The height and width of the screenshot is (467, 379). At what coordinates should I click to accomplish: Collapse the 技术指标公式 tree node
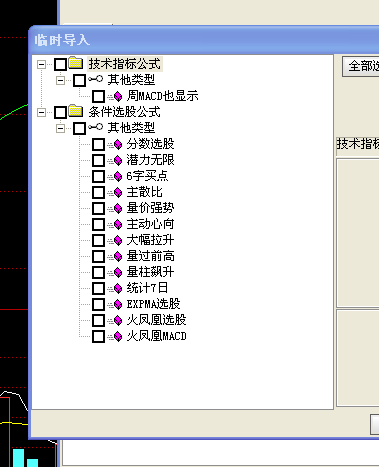point(42,64)
